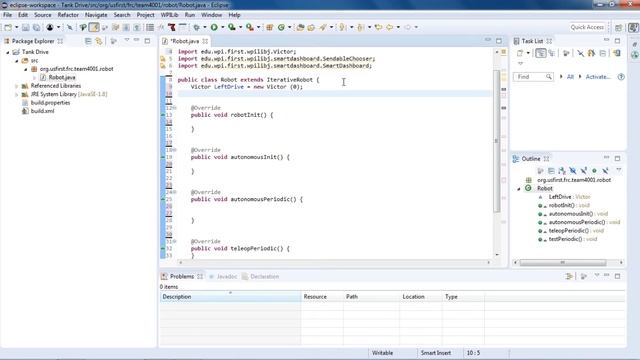Open the Source menu
The height and width of the screenshot is (360, 640).
point(43,15)
